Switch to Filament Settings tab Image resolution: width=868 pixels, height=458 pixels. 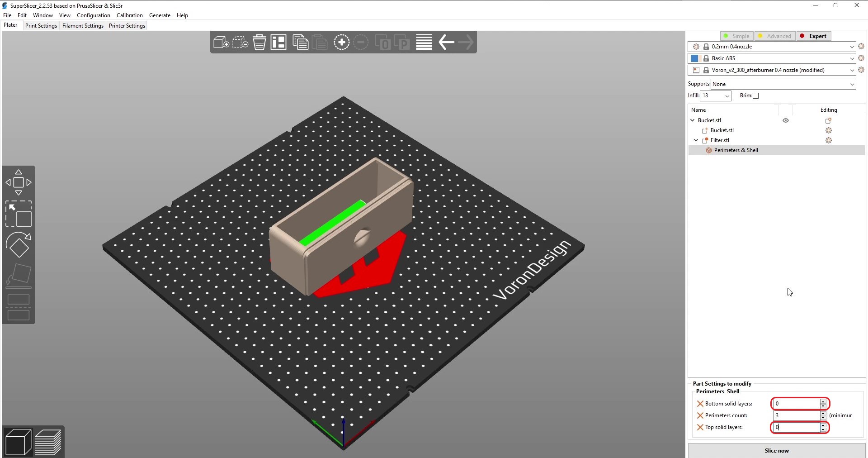click(x=83, y=26)
